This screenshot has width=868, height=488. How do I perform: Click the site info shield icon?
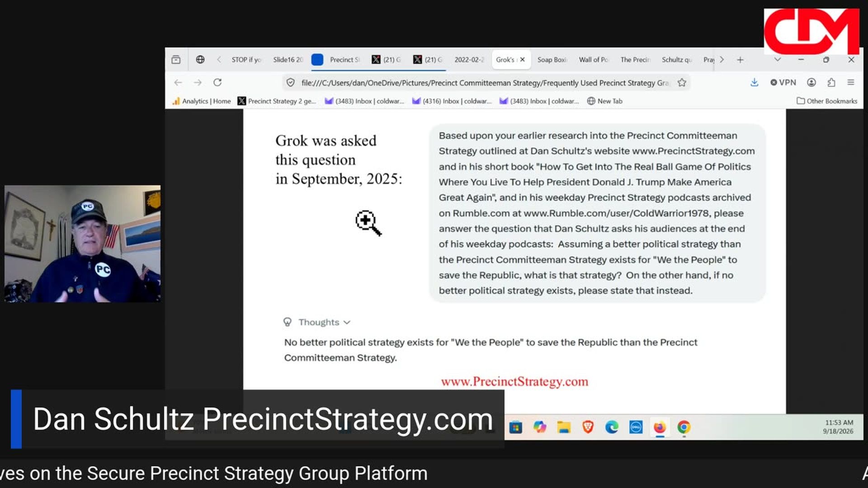tap(291, 83)
